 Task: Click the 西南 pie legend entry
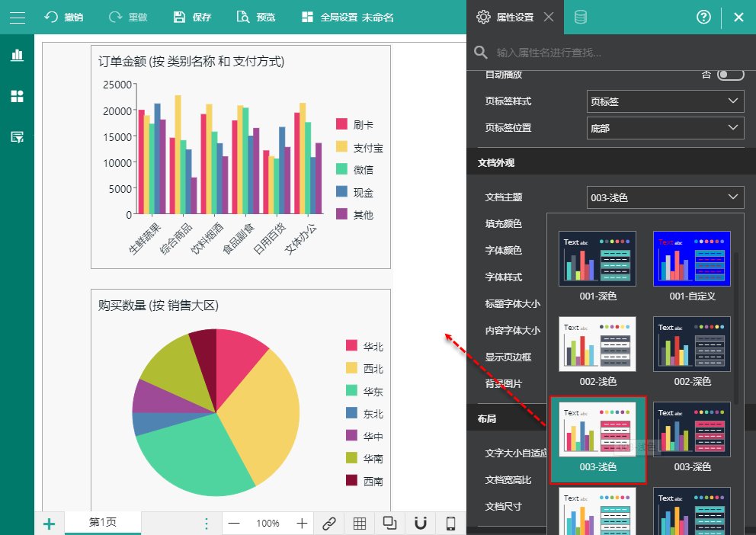pyautogui.click(x=364, y=481)
